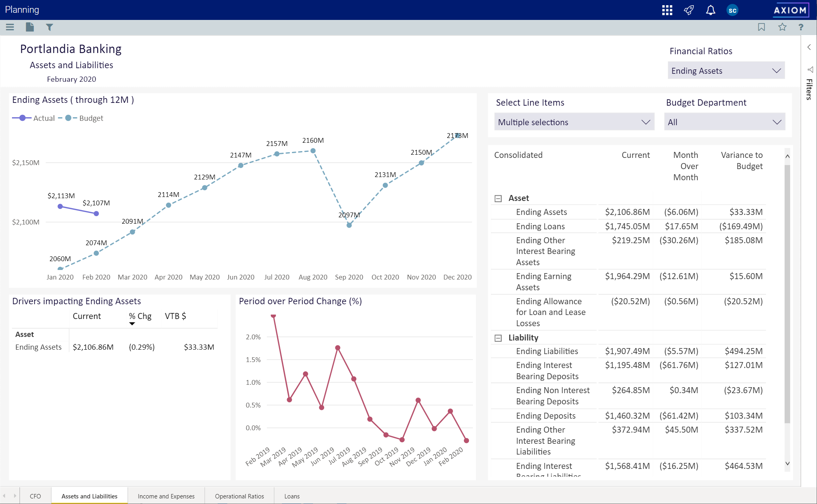Screen dimensions: 817x504
Task: Sort by the % Chg column header
Action: click(140, 316)
